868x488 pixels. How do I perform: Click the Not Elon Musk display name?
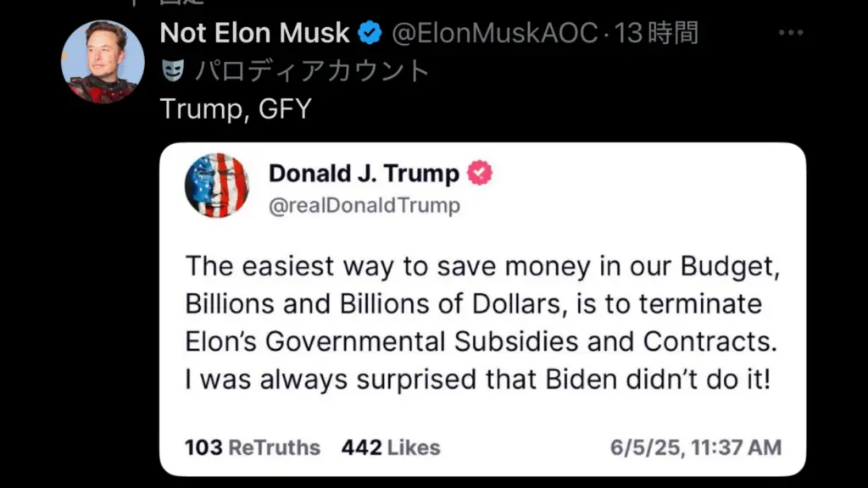coord(254,33)
